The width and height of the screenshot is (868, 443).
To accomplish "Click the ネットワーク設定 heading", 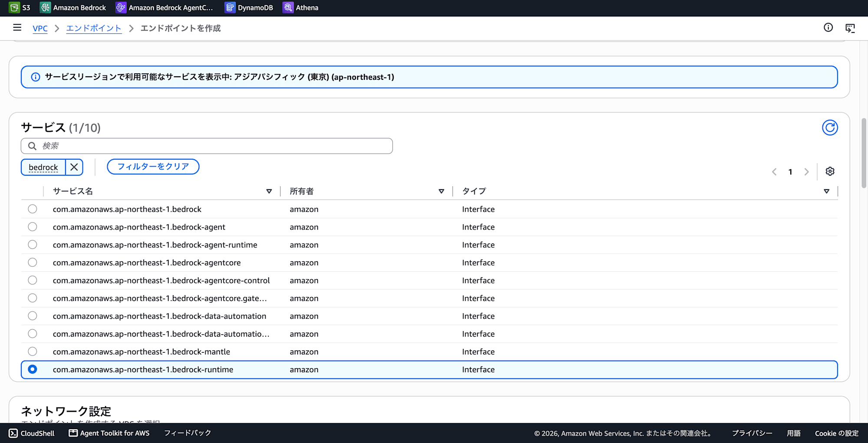I will point(66,411).
